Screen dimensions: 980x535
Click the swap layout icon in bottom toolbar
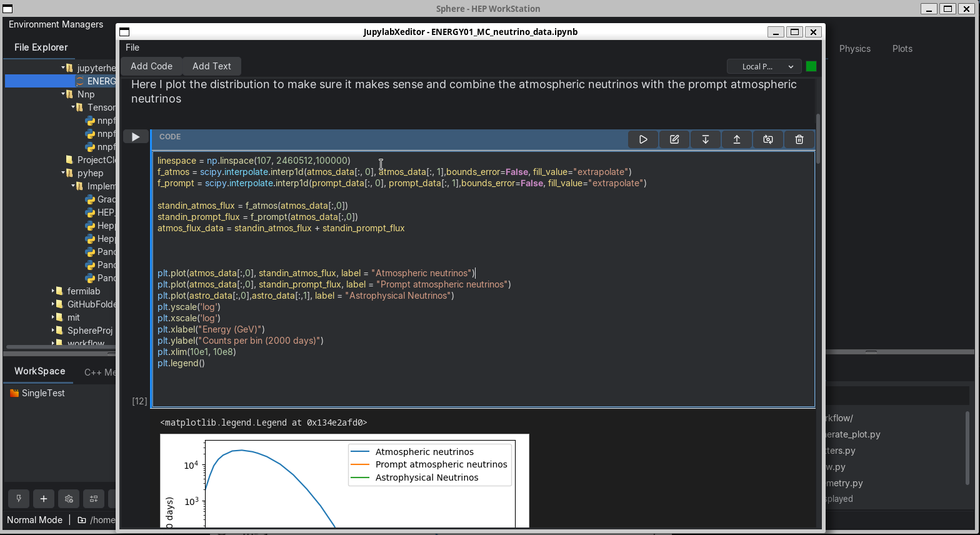coord(94,499)
